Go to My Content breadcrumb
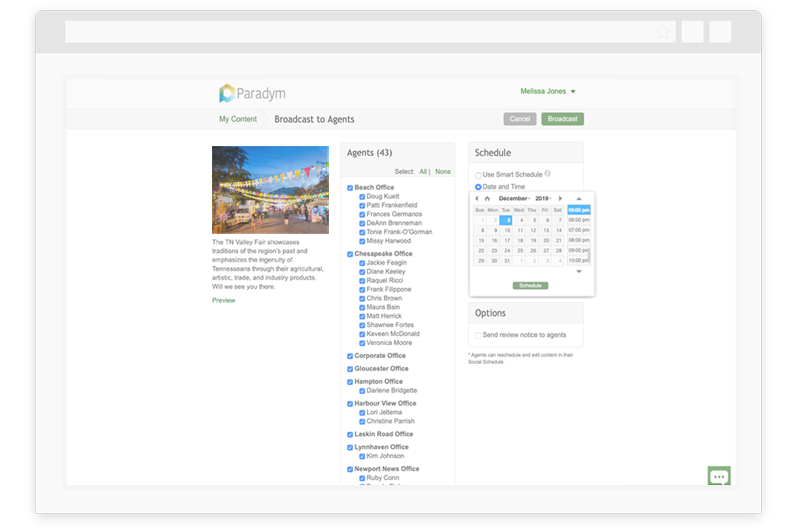Image resolution: width=796 pixels, height=531 pixels. [x=238, y=119]
